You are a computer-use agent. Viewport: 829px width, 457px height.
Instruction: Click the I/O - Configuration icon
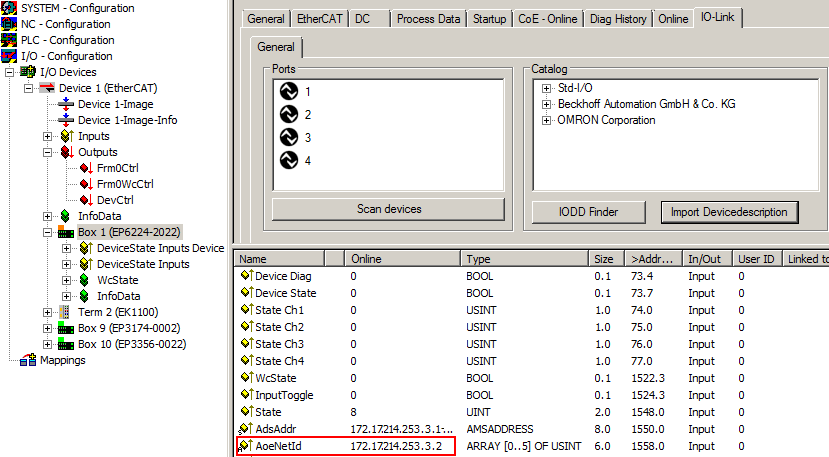pyautogui.click(x=9, y=56)
